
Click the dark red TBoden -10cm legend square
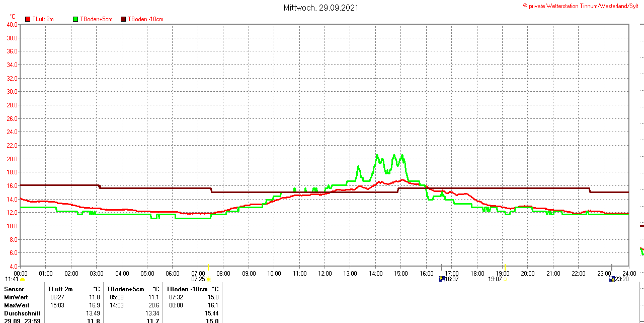(123, 19)
